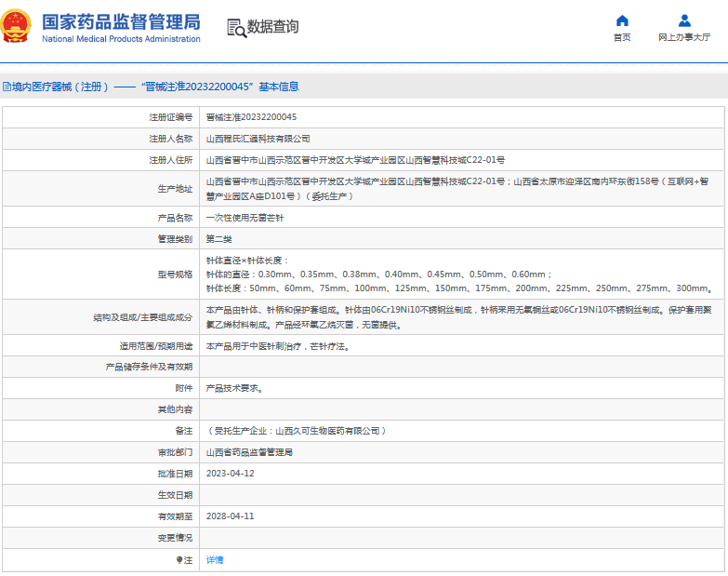728x576 pixels.
Task: Click the needle diameter specification line
Action: point(378,275)
